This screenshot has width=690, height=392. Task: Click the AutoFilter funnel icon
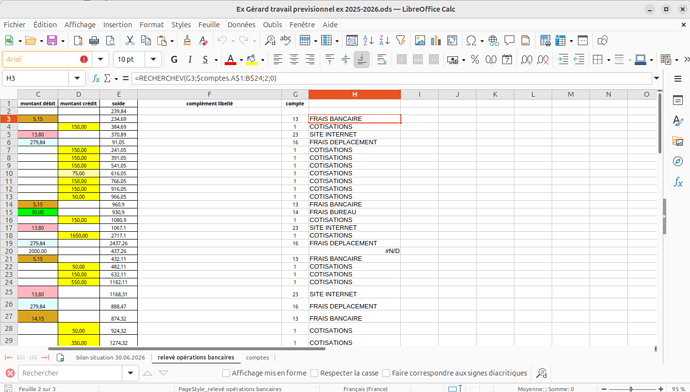[400, 40]
